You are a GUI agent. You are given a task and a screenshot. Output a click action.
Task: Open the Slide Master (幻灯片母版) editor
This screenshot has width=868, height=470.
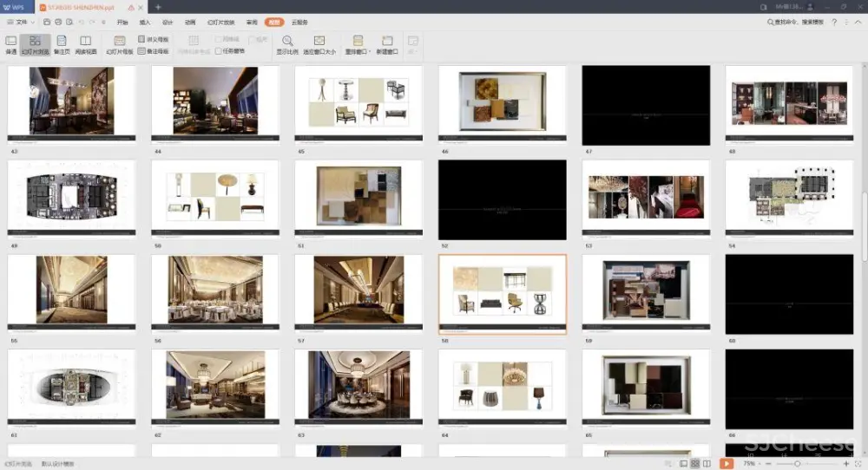pos(120,44)
